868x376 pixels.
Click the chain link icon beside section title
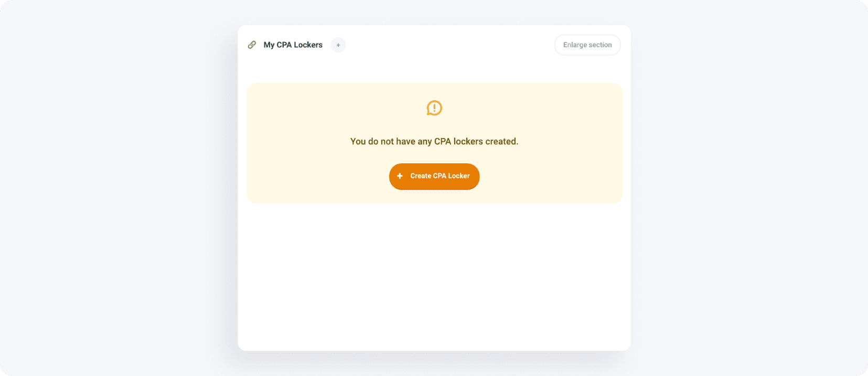point(253,45)
